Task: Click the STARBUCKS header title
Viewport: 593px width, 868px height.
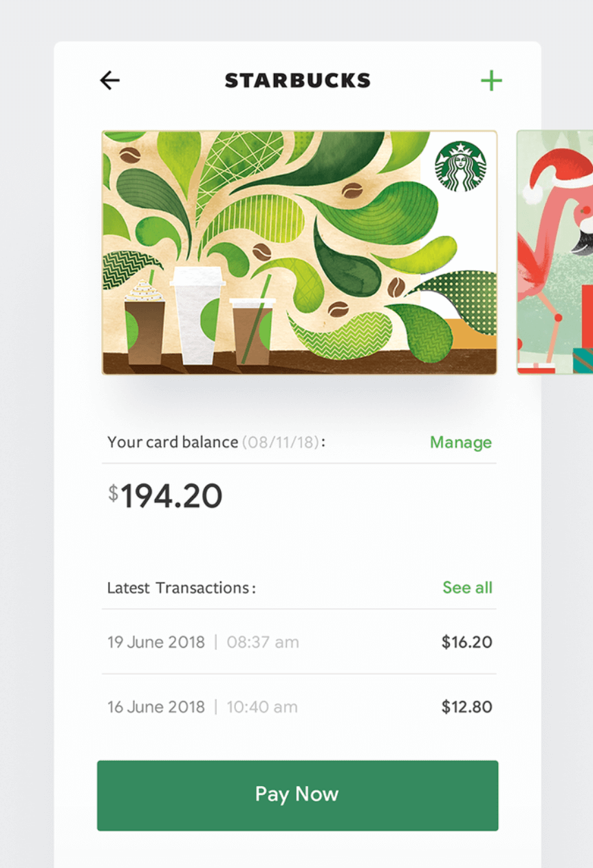Action: click(297, 81)
